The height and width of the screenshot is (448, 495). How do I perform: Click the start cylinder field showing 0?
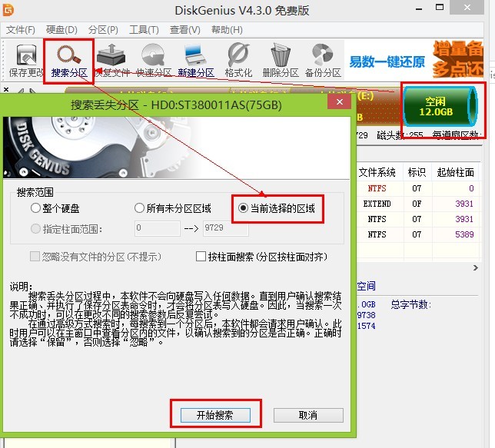[158, 228]
